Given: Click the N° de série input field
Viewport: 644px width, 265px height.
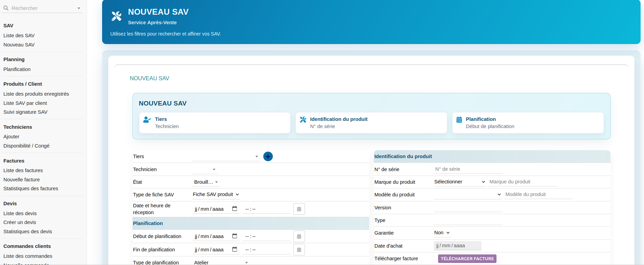Looking at the screenshot, I should 468,169.
